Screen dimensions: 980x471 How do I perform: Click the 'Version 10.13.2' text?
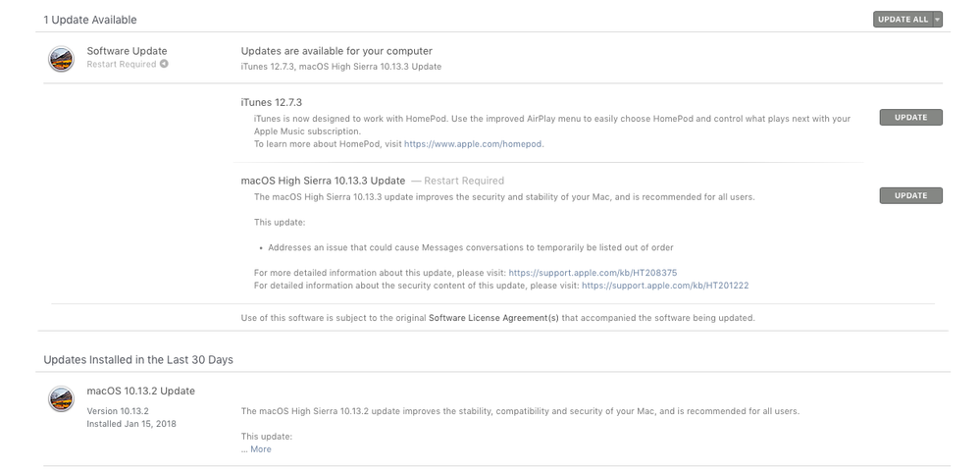coord(118,411)
